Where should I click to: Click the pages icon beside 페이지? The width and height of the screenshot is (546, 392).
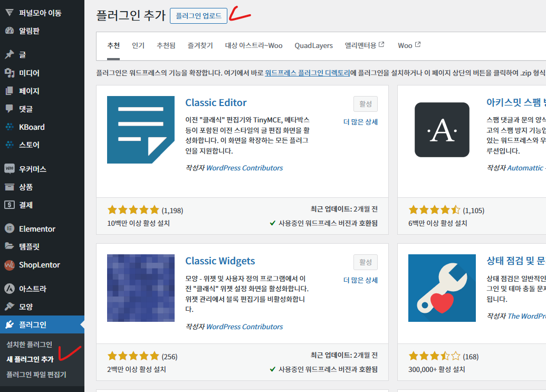click(x=9, y=91)
